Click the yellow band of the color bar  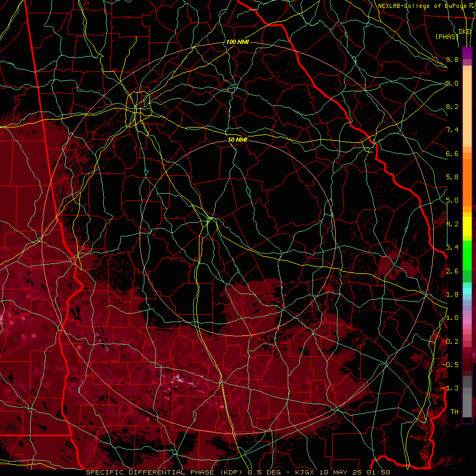click(467, 226)
